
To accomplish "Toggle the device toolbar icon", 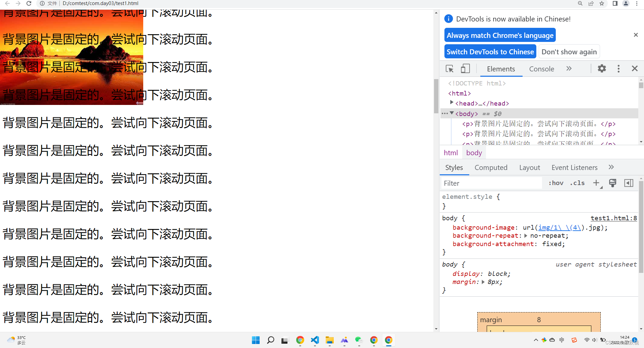I will tap(465, 69).
